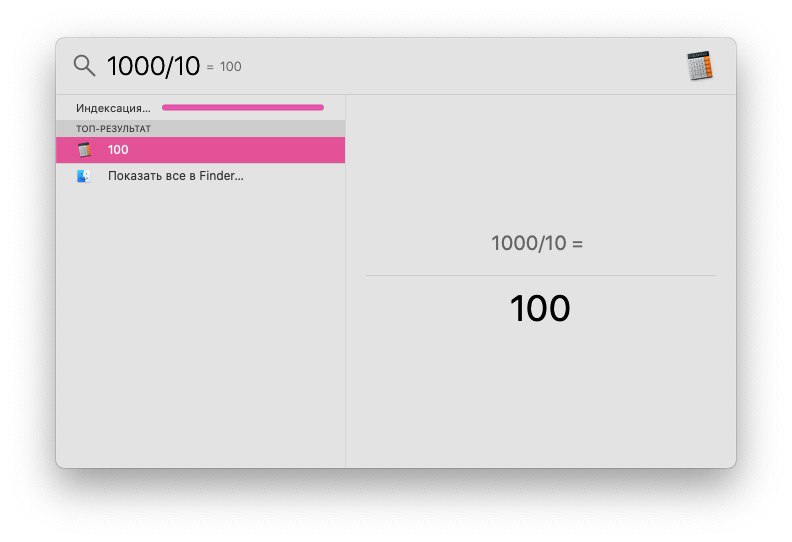Select the top result 100 row
The image size is (792, 542).
(201, 150)
